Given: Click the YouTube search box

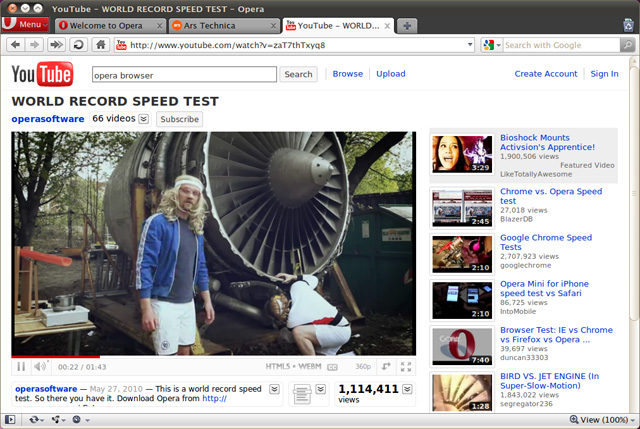Looking at the screenshot, I should tap(184, 75).
